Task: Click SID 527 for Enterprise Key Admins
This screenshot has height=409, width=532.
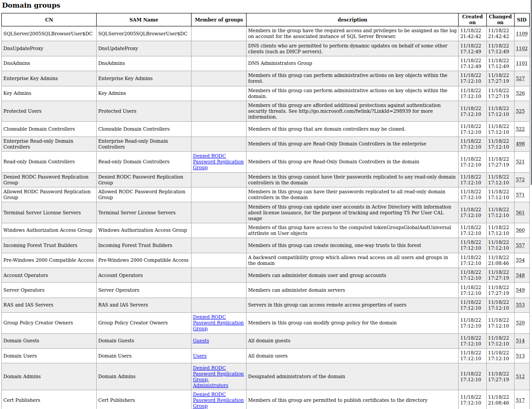Action: [x=520, y=78]
